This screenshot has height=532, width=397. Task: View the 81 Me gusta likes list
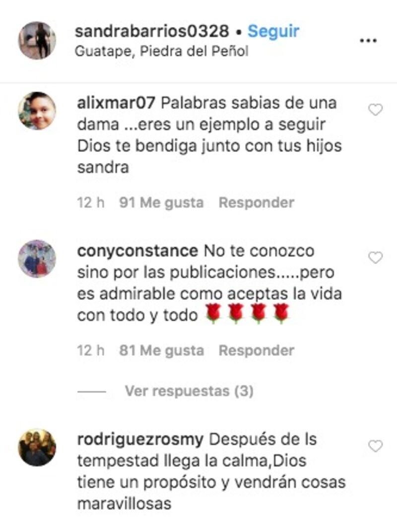[161, 351]
